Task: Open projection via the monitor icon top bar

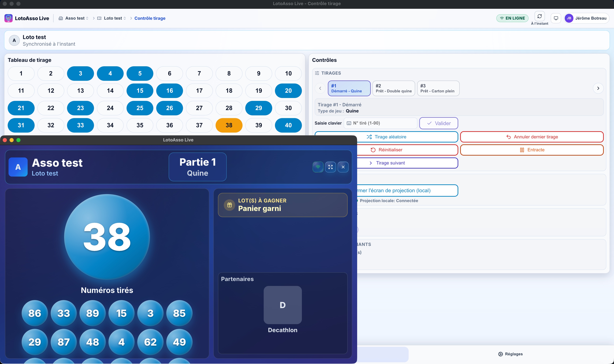Action: [556, 18]
